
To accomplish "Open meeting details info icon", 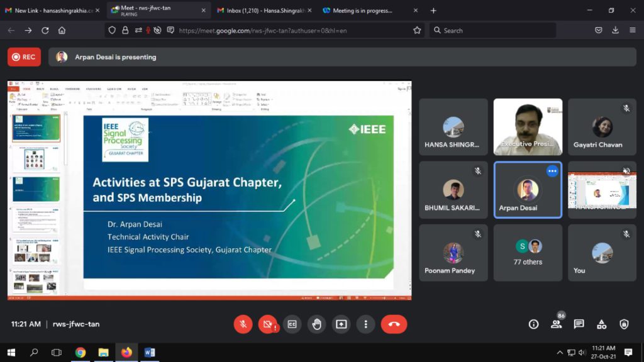I will click(x=533, y=324).
